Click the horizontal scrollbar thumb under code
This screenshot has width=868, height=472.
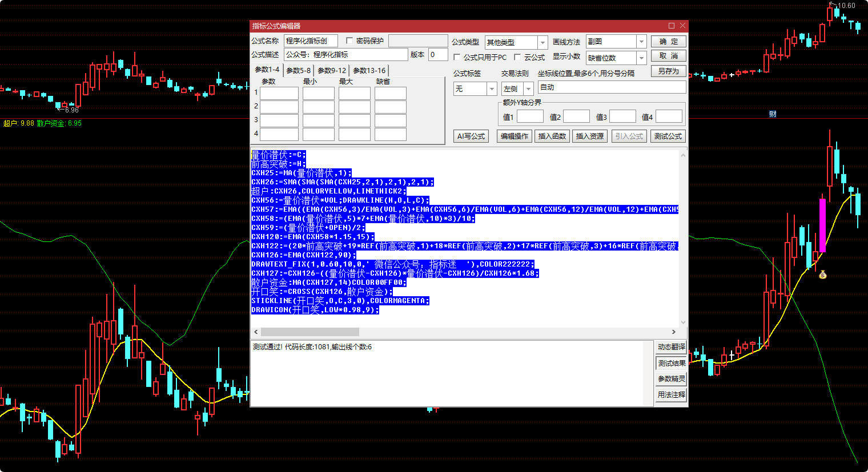click(x=310, y=332)
